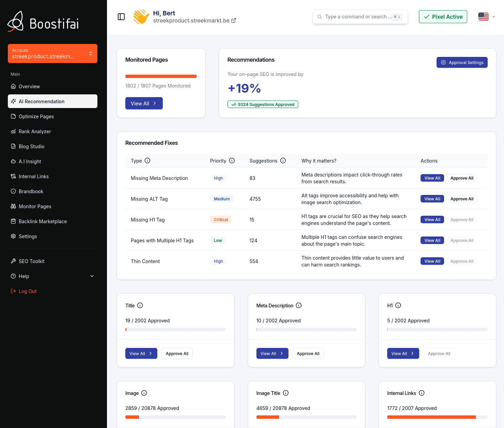
Task: Click the Monitor Pages binoculars icon
Action: [13, 206]
